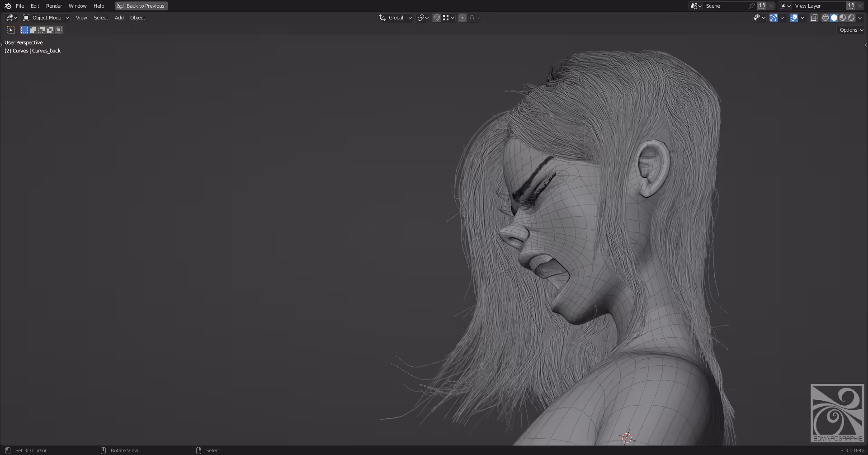This screenshot has width=868, height=455.
Task: Switch to Solid viewport shading
Action: click(834, 18)
